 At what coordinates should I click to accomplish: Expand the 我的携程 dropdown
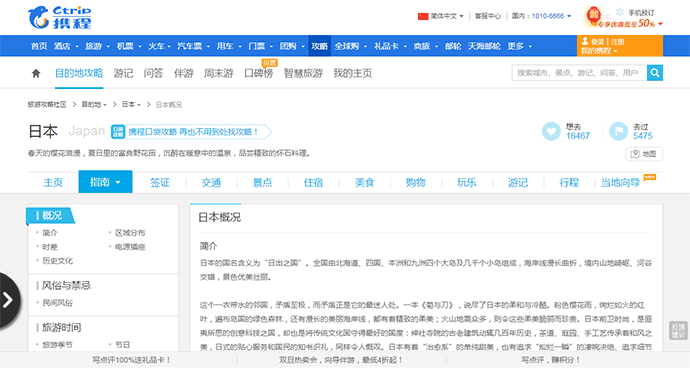point(598,51)
